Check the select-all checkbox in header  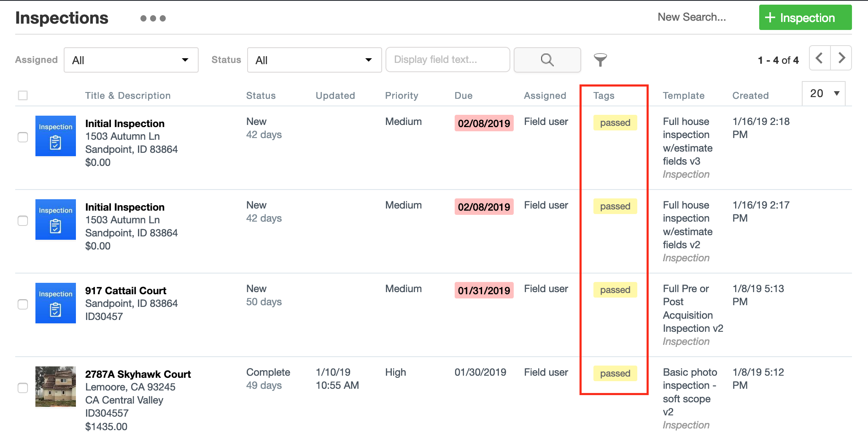[23, 95]
